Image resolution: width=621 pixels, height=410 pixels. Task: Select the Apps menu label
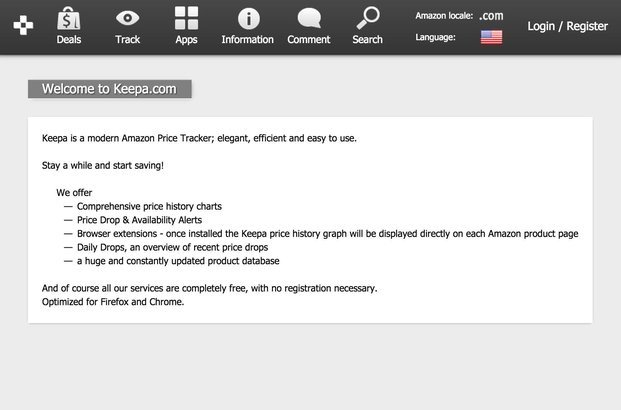pyautogui.click(x=186, y=40)
